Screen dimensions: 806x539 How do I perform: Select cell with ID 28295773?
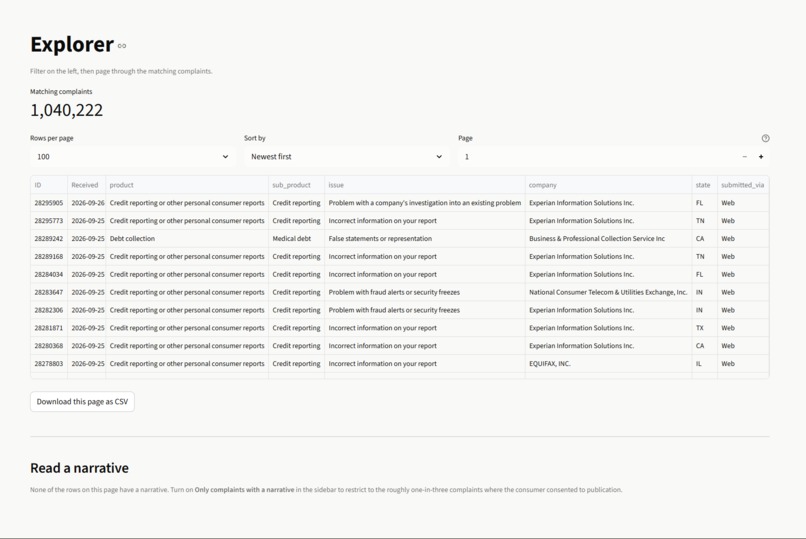(x=49, y=221)
